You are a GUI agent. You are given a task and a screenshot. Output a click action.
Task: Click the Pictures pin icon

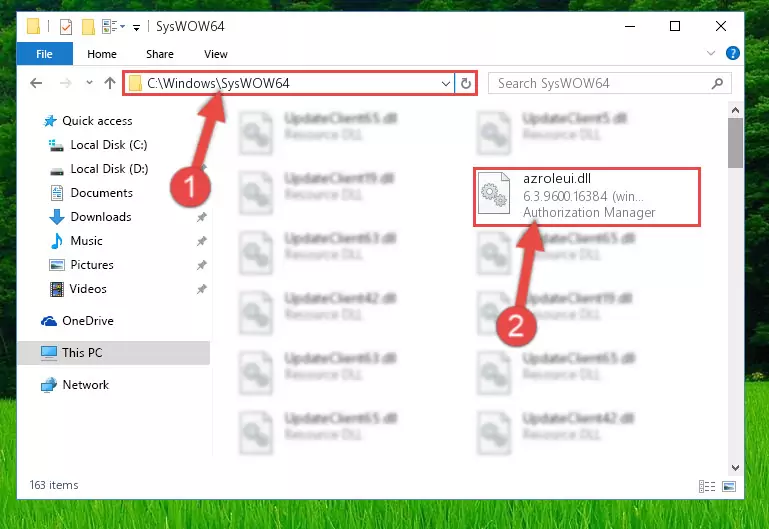pyautogui.click(x=202, y=265)
